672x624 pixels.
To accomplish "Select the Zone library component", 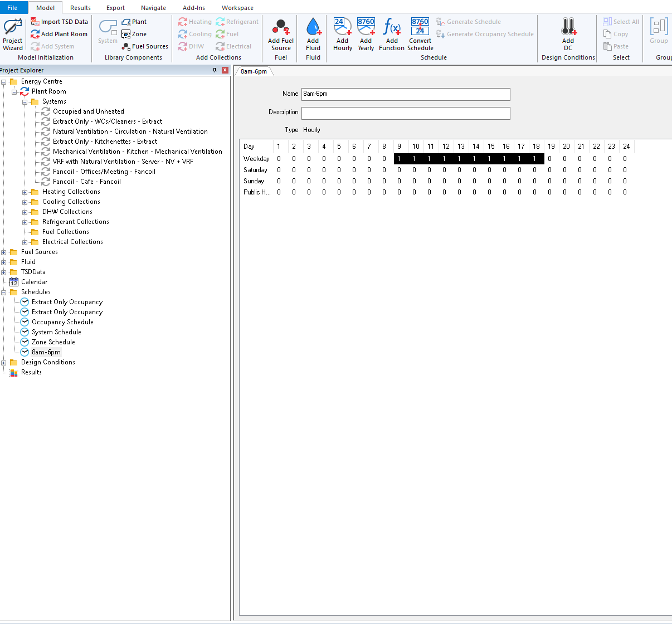I will (134, 34).
